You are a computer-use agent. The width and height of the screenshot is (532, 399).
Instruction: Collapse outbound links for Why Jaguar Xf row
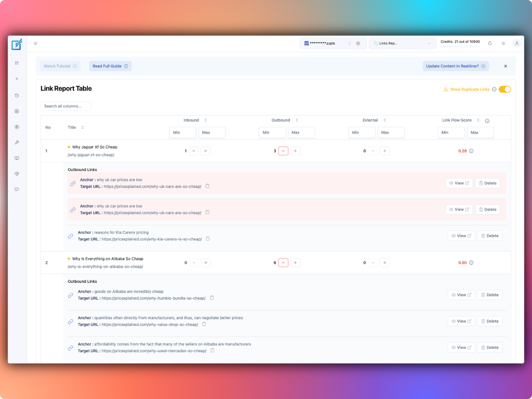[x=283, y=151]
